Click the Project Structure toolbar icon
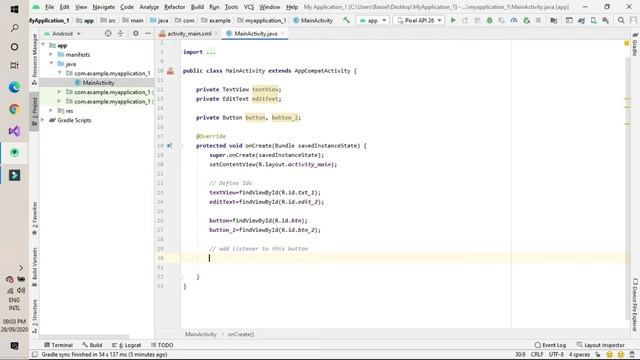The height and width of the screenshot is (360, 640). pos(553,20)
